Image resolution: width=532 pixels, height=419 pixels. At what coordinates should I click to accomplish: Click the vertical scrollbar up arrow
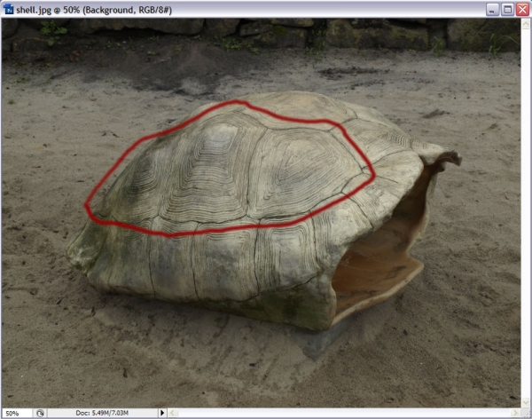point(526,24)
